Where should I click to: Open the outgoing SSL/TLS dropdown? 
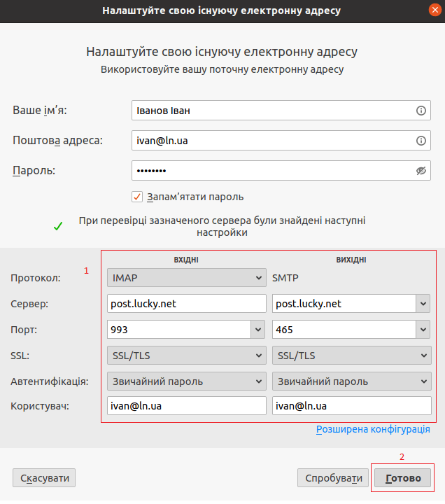tap(351, 356)
